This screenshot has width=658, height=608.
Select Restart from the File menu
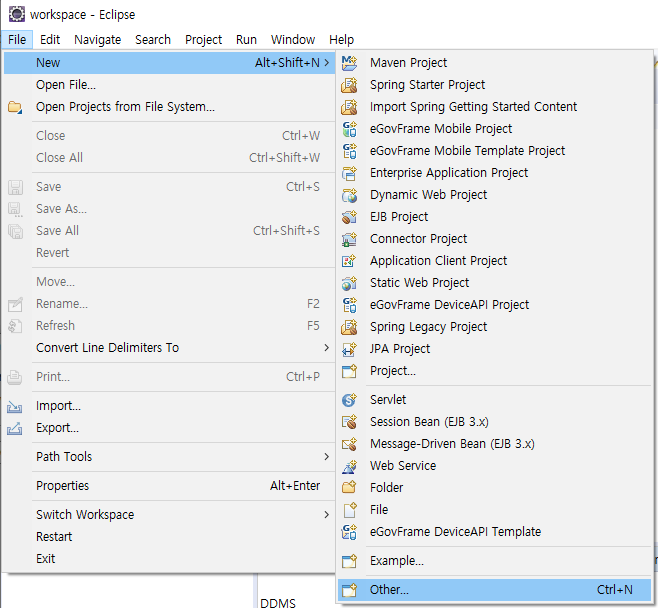[x=54, y=537]
